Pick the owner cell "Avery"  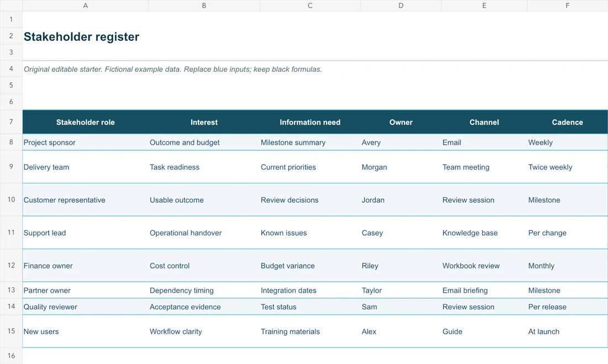click(401, 143)
